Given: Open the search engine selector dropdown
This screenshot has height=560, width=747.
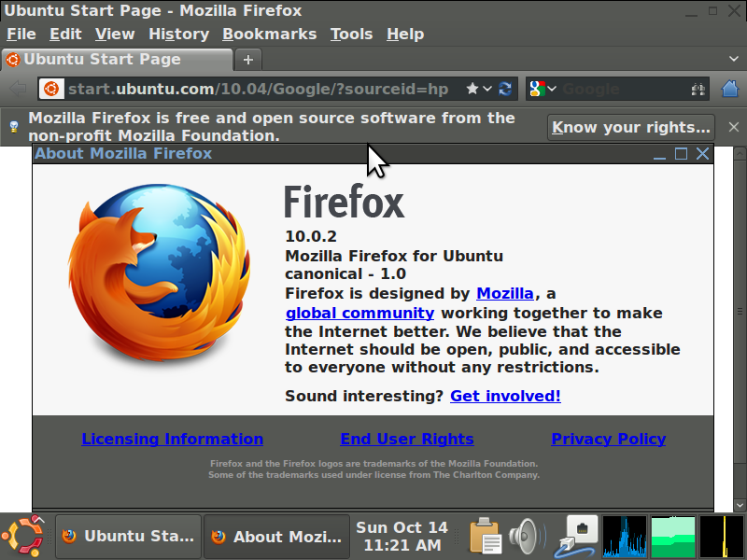Looking at the screenshot, I should (x=552, y=89).
